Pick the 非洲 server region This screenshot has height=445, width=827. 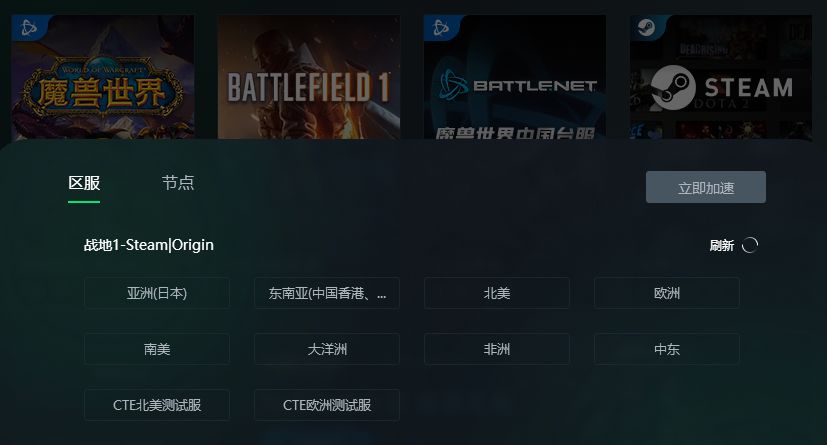pos(497,349)
